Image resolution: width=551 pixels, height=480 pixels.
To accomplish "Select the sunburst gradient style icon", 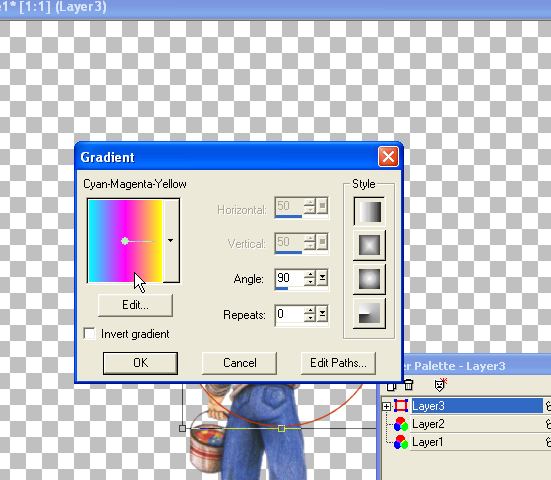I will 369,279.
